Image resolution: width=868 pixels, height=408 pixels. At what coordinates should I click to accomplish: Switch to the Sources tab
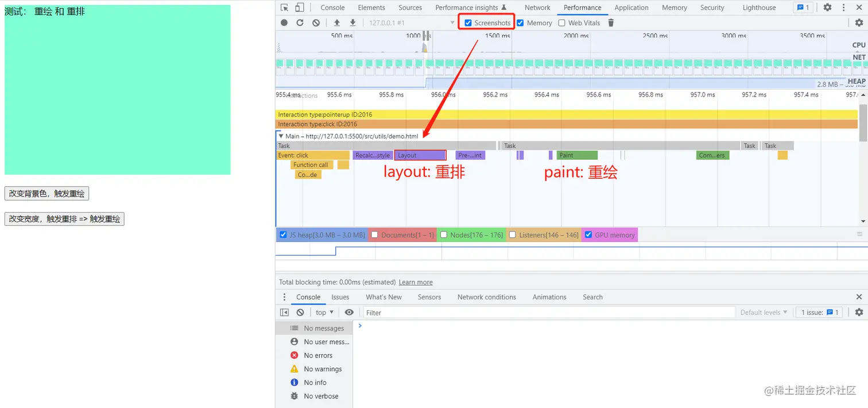coord(410,7)
